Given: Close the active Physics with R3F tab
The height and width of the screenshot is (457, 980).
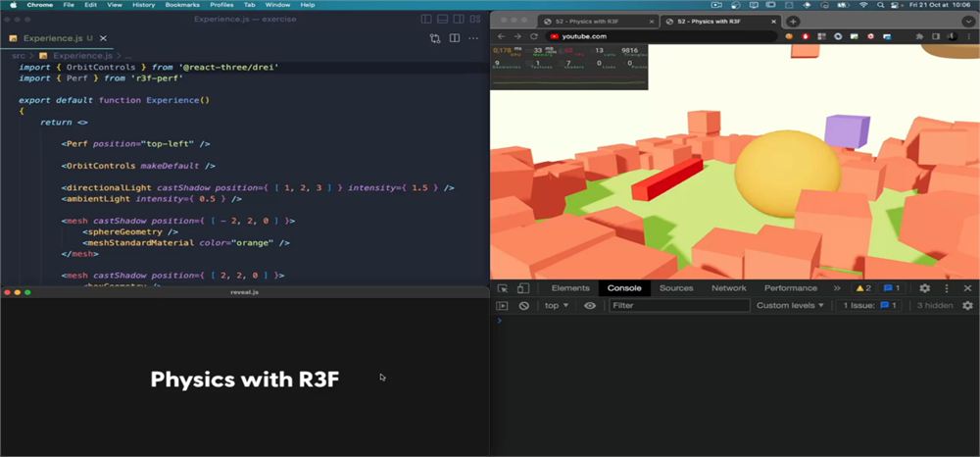Looking at the screenshot, I should click(774, 22).
